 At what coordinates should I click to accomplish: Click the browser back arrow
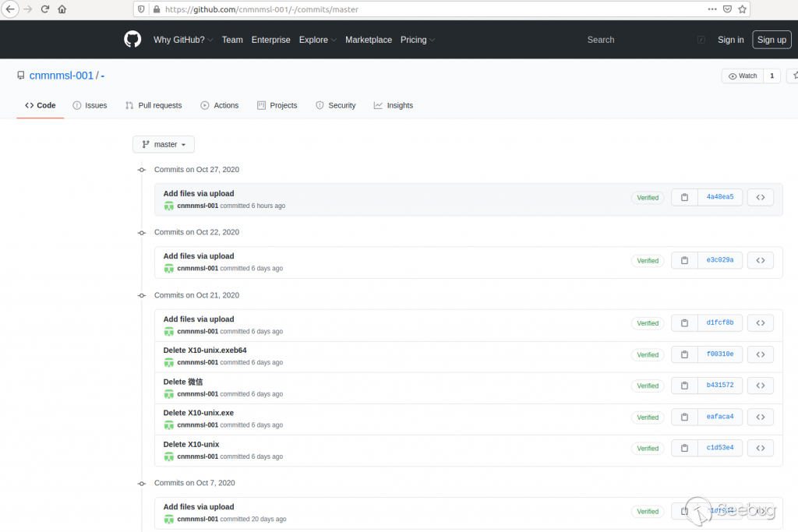click(11, 9)
